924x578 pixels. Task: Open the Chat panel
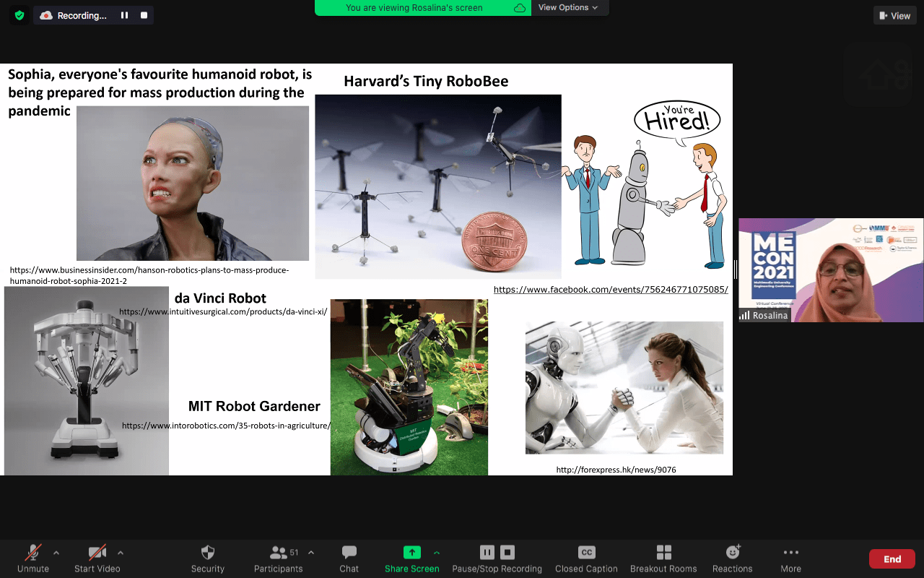(x=349, y=558)
